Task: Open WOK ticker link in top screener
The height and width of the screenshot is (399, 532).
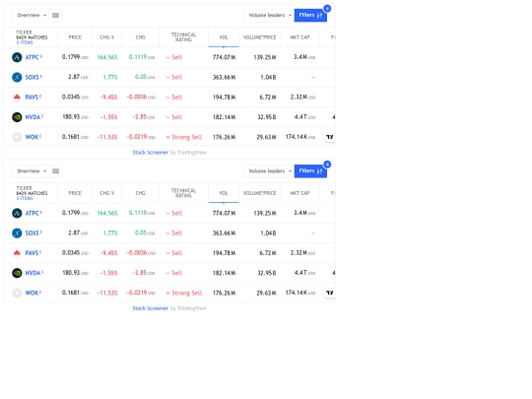Action: [x=32, y=137]
